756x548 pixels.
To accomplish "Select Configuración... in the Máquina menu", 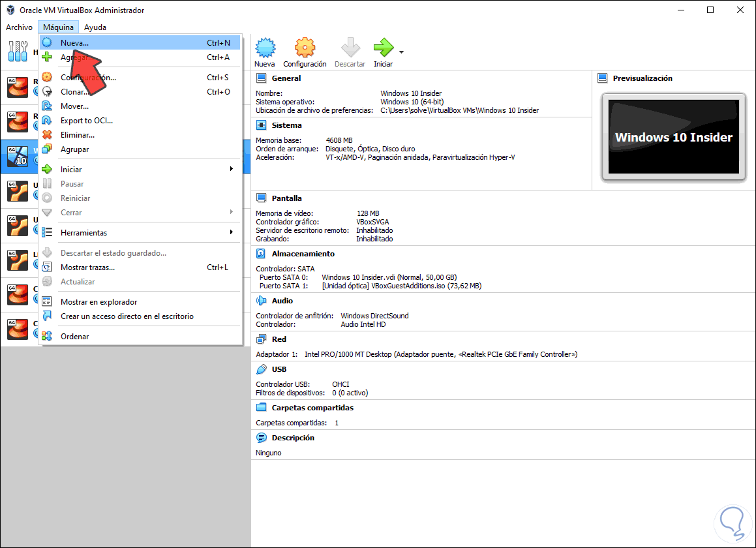I will (x=140, y=78).
